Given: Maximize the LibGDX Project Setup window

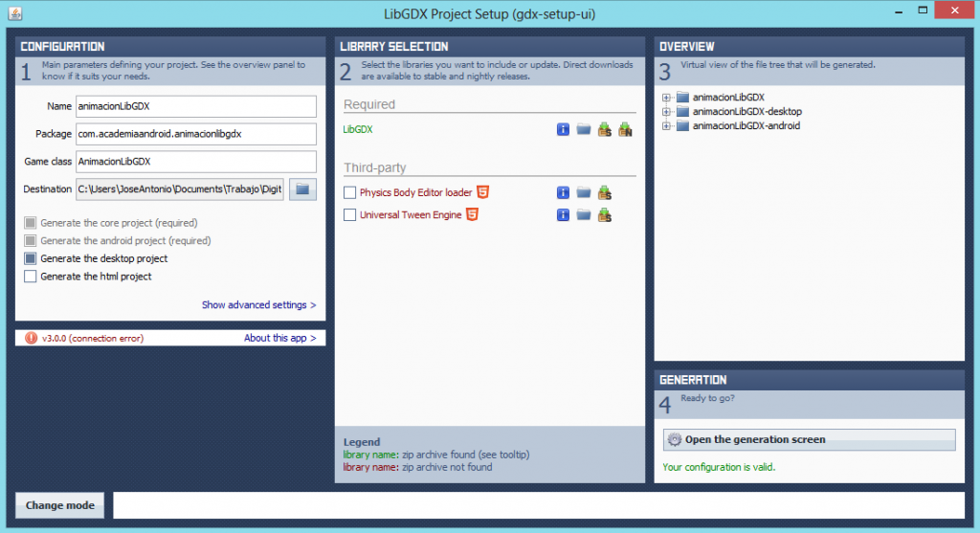Looking at the screenshot, I should (x=923, y=11).
